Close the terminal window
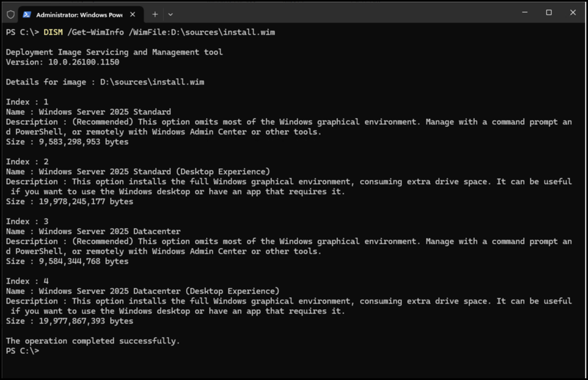Viewport: 588px width, 380px height. pos(573,13)
